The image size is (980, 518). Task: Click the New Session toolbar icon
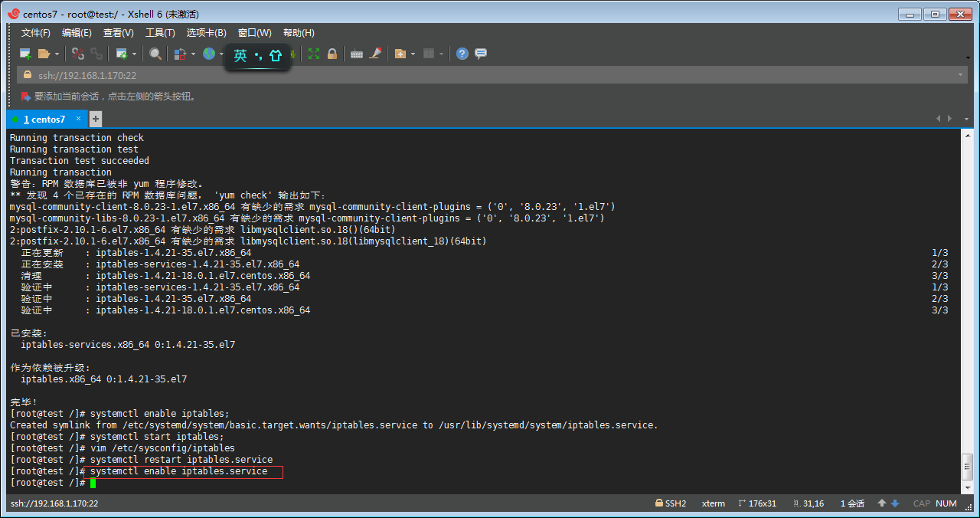25,54
